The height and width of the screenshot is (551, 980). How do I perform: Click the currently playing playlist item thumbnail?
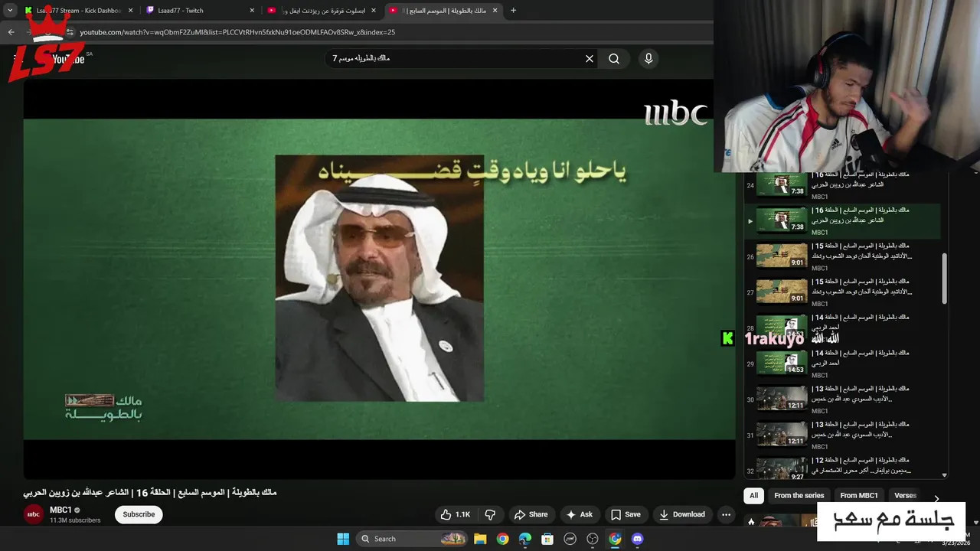pyautogui.click(x=782, y=220)
